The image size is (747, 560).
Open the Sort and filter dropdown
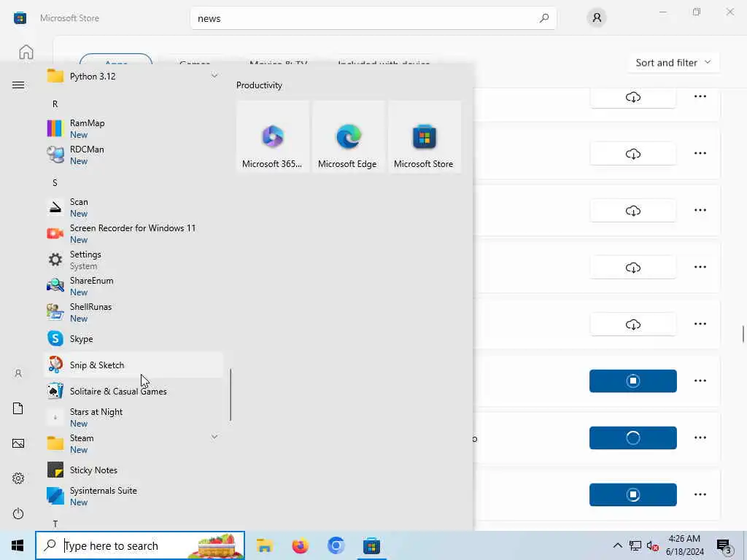(x=673, y=63)
